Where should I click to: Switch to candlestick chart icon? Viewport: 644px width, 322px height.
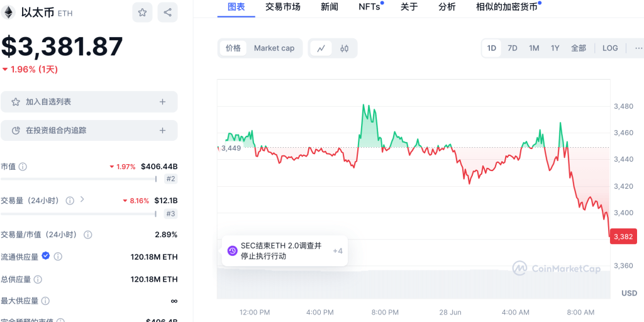click(x=344, y=48)
